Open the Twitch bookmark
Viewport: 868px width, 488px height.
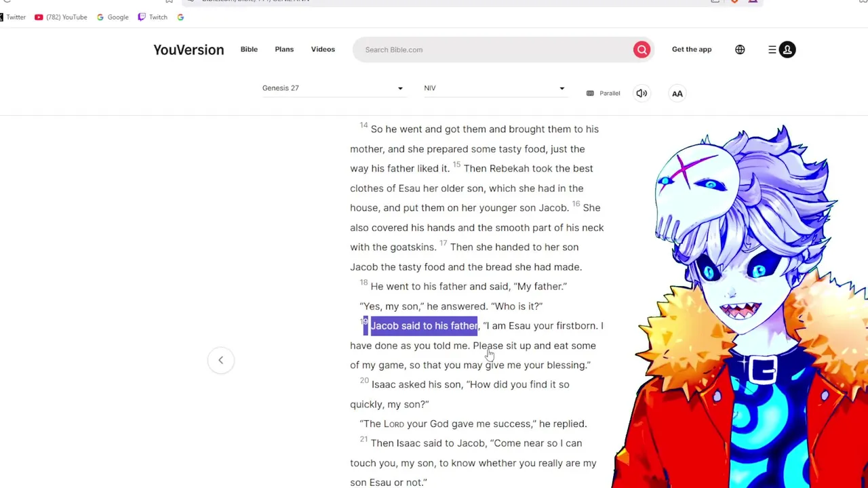pos(153,17)
